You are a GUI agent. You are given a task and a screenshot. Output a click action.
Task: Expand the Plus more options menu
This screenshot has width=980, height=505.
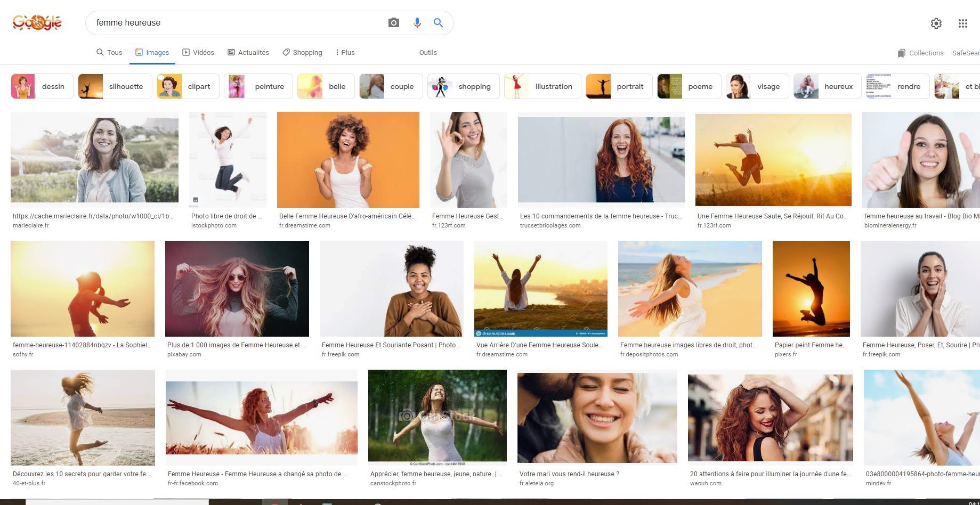click(x=345, y=53)
